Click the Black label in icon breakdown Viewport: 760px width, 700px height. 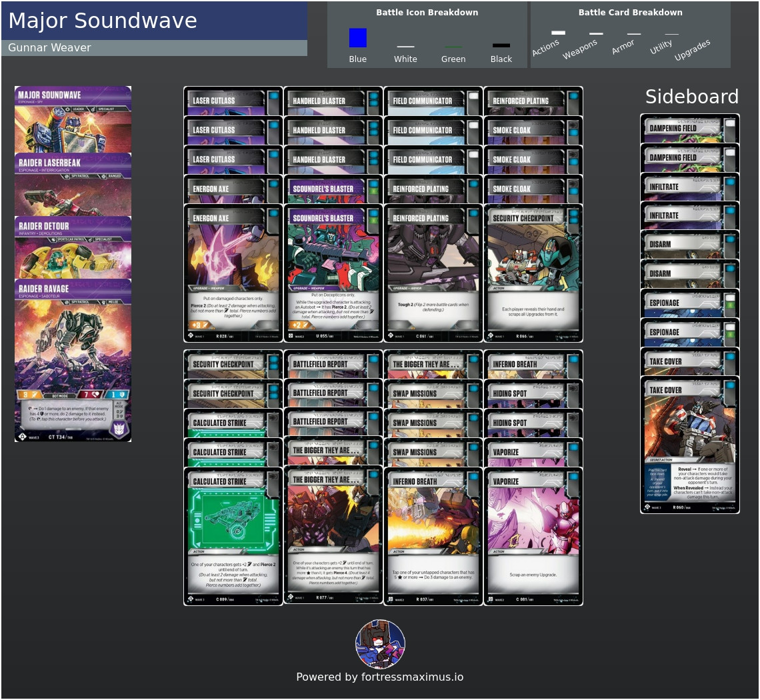[x=501, y=59]
